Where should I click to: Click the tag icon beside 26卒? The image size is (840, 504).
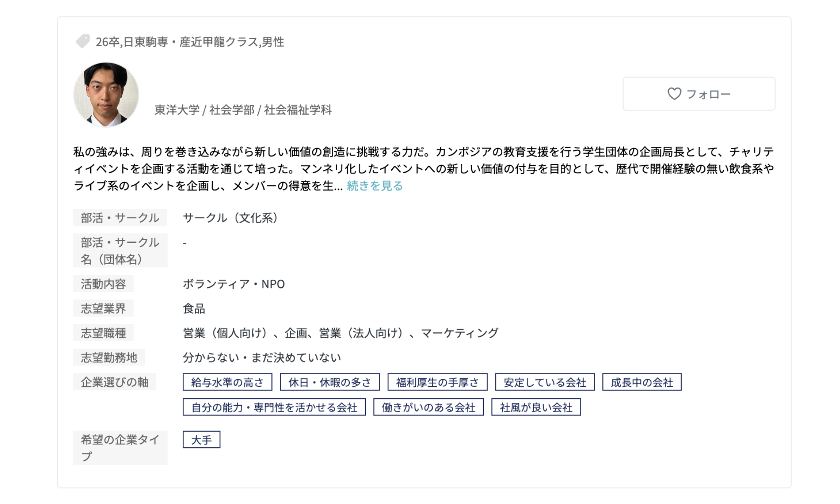click(83, 41)
